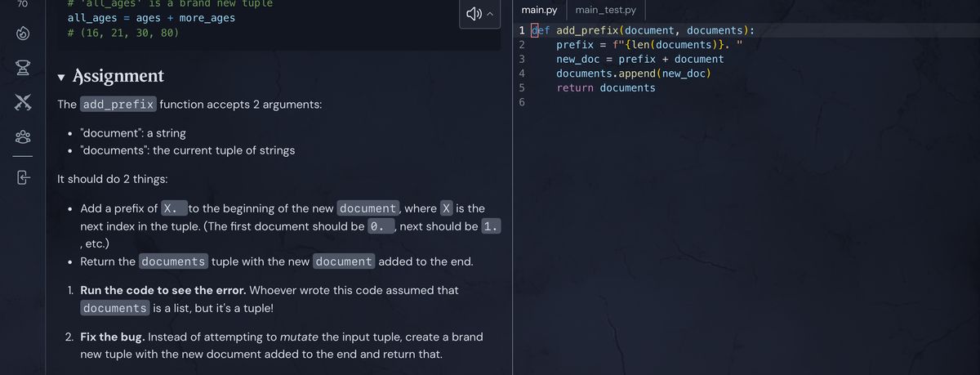The width and height of the screenshot is (980, 375).
Task: Click the all_ages = ages + more_ages example line
Action: pos(151,18)
